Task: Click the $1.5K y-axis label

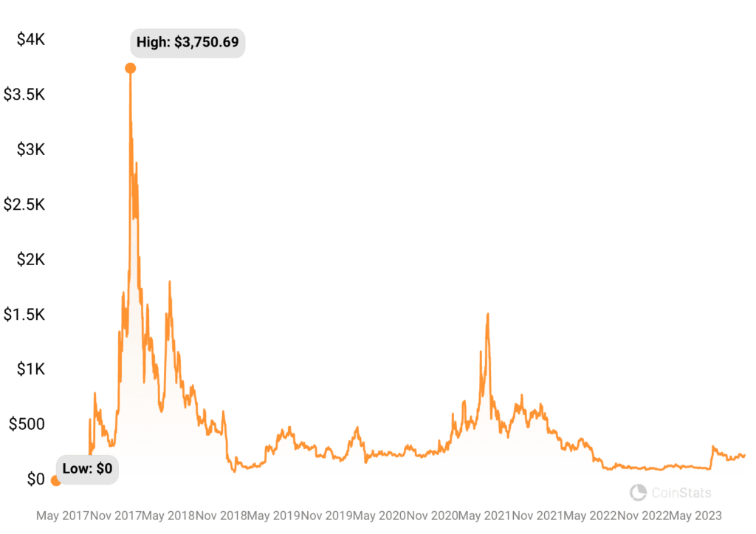Action: [24, 315]
